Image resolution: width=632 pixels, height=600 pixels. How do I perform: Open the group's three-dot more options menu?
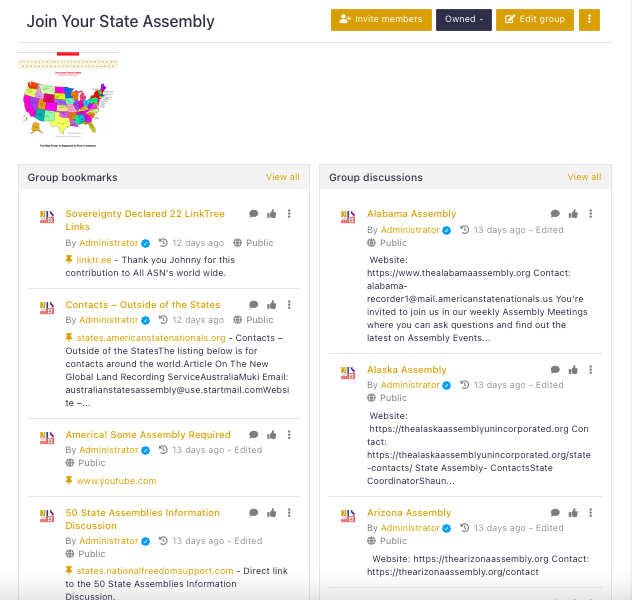(x=589, y=19)
